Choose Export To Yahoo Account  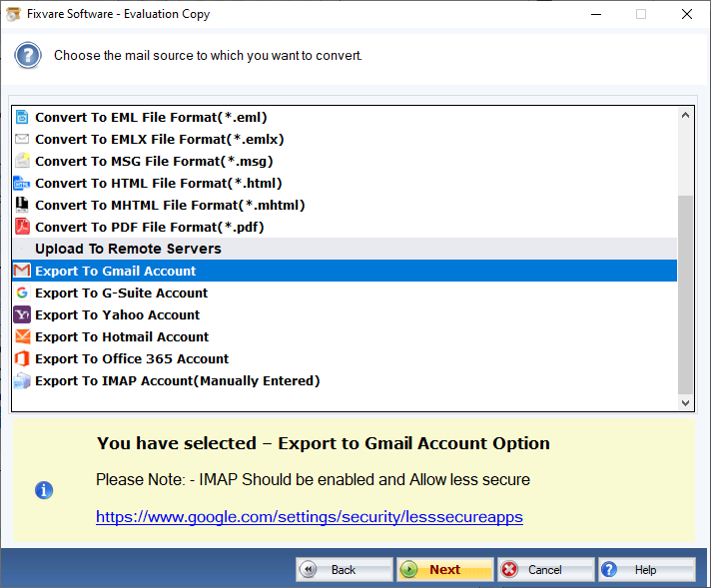click(x=345, y=314)
